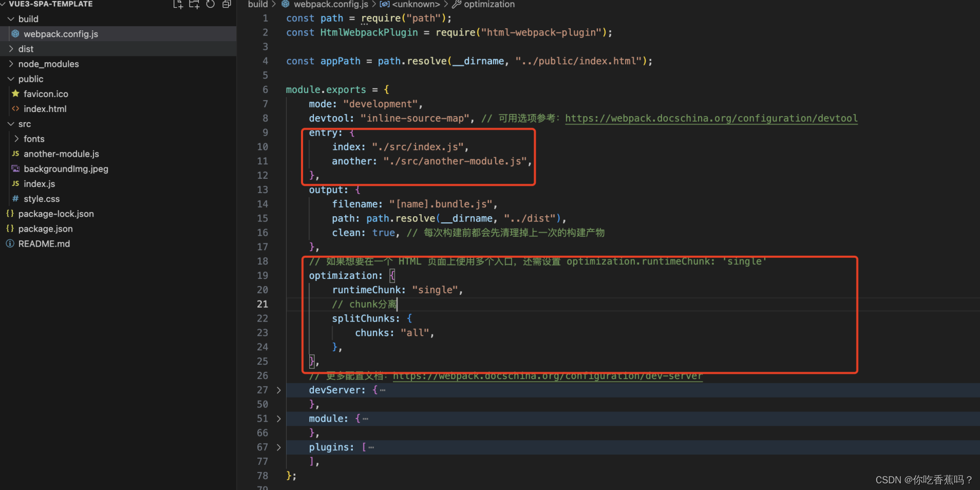
Task: Click the clean: true setting
Action: pos(364,233)
